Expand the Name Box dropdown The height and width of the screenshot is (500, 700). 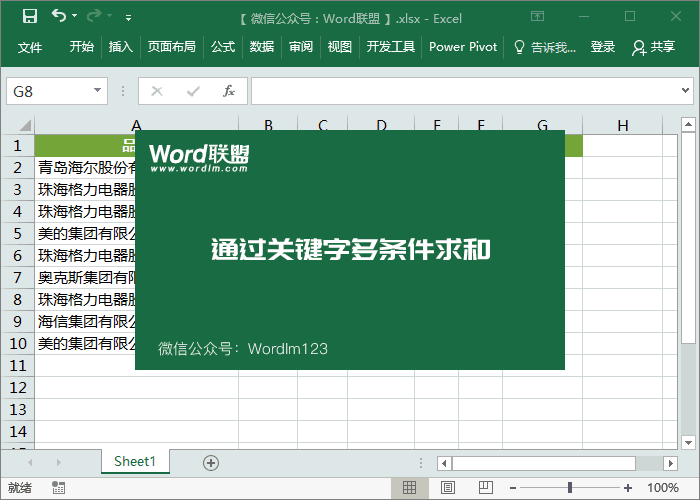[x=98, y=91]
